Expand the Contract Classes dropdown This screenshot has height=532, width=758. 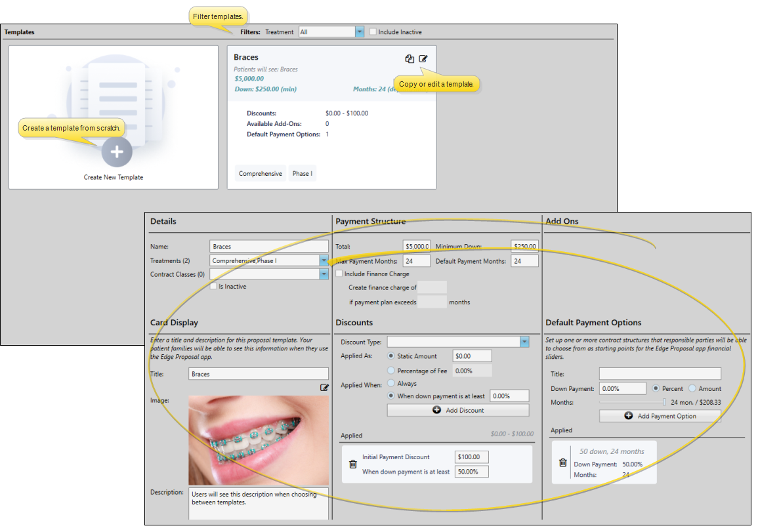(x=324, y=274)
